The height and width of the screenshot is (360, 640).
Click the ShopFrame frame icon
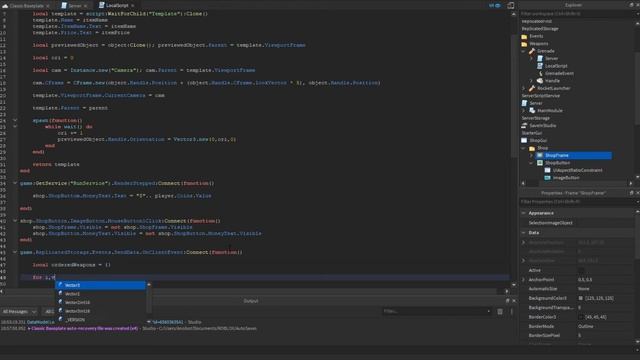[x=540, y=156]
